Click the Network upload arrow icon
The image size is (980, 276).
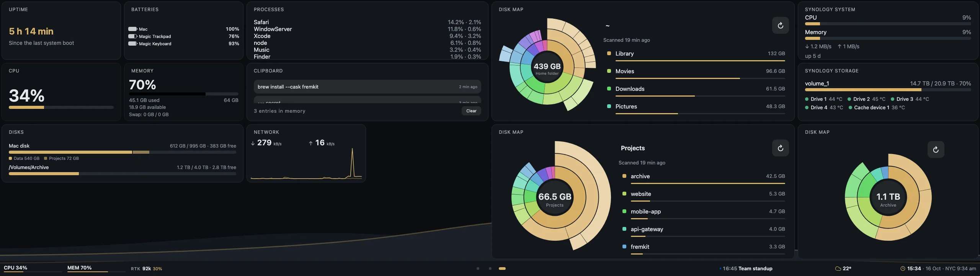point(310,143)
